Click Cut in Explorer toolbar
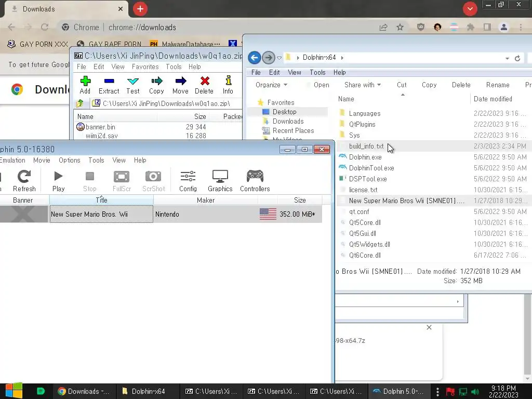Image resolution: width=532 pixels, height=399 pixels. 402,85
